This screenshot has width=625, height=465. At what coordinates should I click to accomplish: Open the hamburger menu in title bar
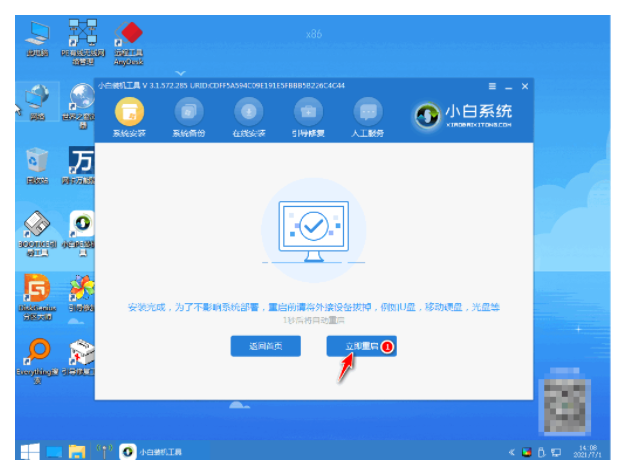click(x=491, y=87)
